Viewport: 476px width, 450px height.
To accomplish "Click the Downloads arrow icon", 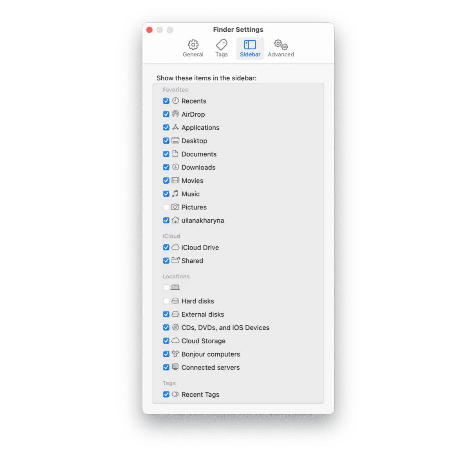I will (x=175, y=167).
